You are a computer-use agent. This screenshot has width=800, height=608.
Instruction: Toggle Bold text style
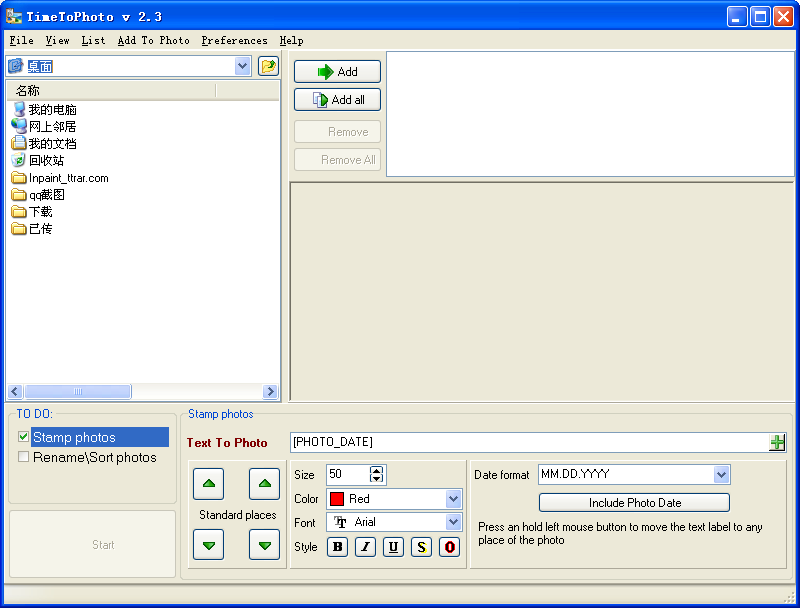coord(337,547)
